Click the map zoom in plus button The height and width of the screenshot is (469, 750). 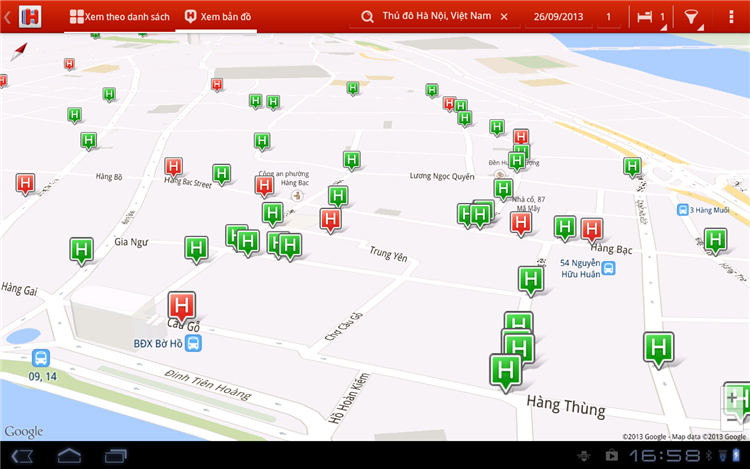tap(733, 398)
